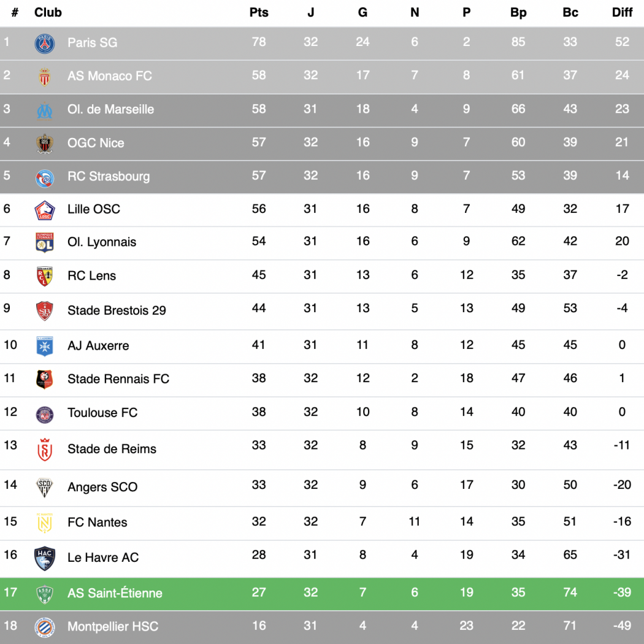
Task: Click the Bp column header
Action: coord(518,12)
